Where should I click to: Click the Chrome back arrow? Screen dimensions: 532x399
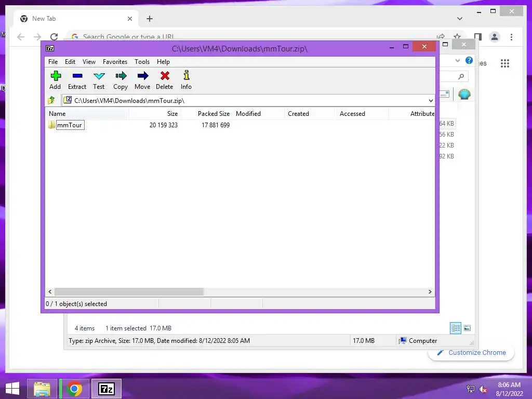21,37
